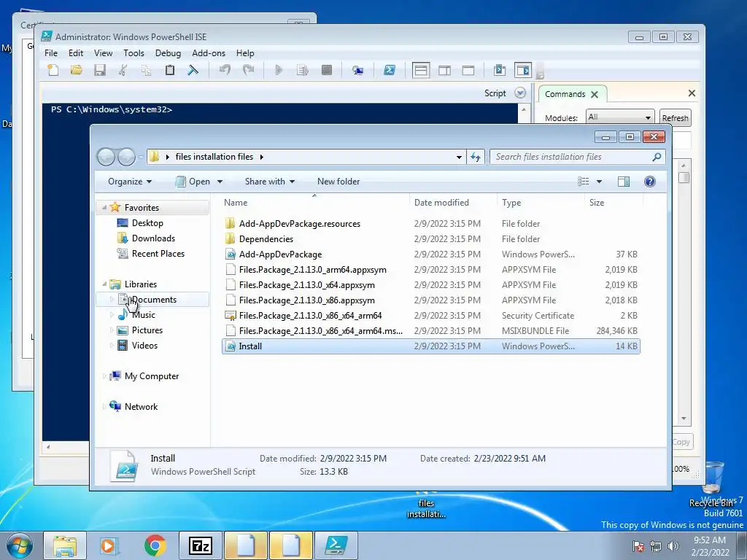
Task: Sort files by Name column header
Action: tap(314, 203)
